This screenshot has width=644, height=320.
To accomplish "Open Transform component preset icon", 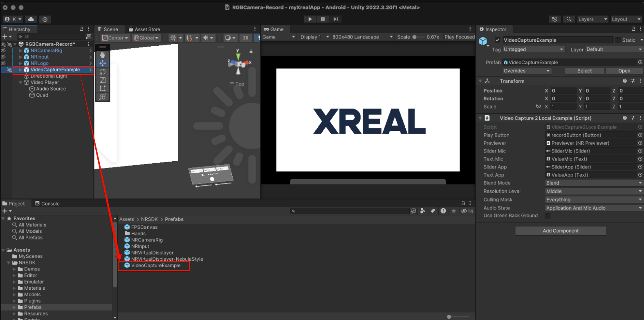I will tap(633, 81).
